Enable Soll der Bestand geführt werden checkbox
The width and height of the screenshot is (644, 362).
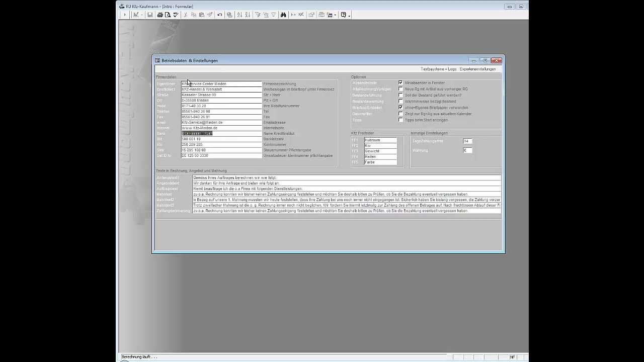coord(400,95)
